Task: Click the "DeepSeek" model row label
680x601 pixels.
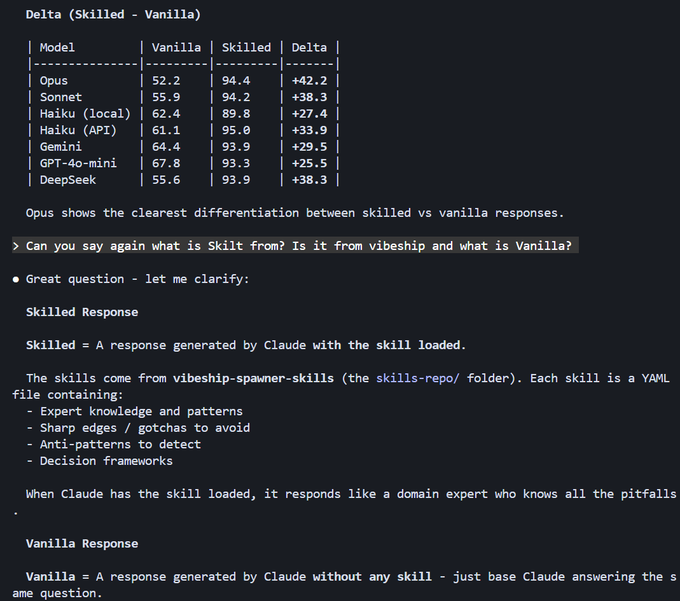Action: point(68,180)
